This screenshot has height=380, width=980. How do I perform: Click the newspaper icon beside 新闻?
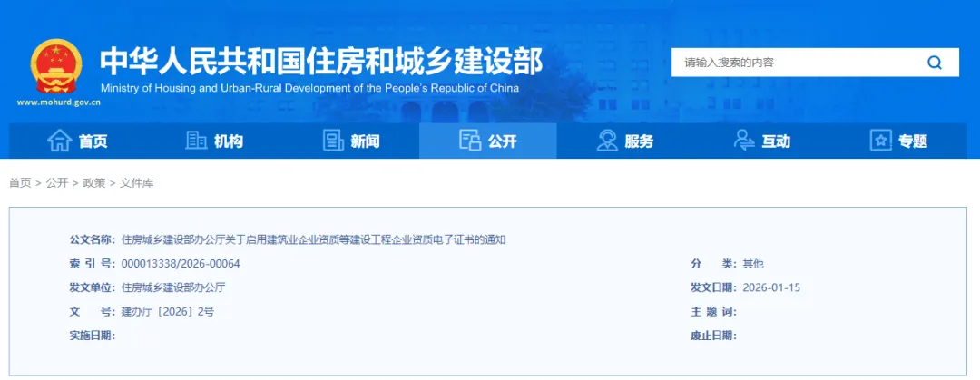coord(333,141)
